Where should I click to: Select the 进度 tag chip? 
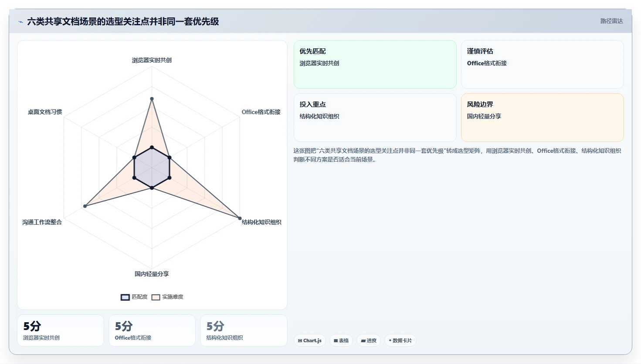click(369, 340)
